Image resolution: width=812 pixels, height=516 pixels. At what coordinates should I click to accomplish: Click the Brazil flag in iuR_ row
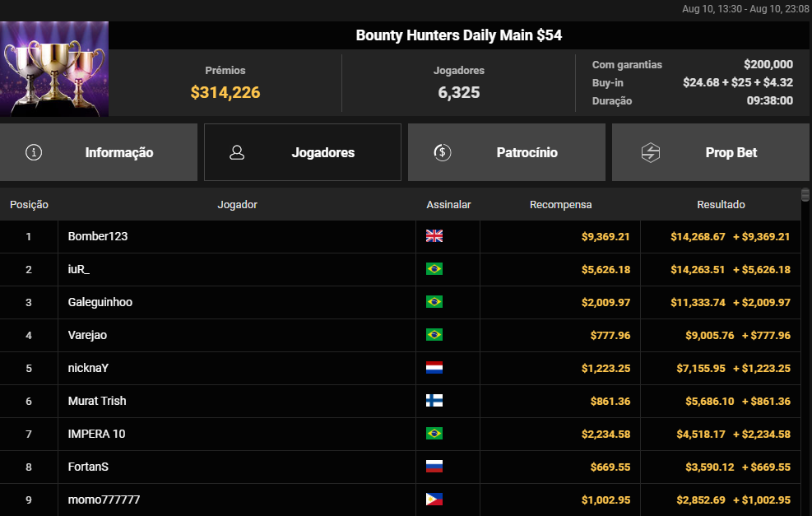point(434,269)
